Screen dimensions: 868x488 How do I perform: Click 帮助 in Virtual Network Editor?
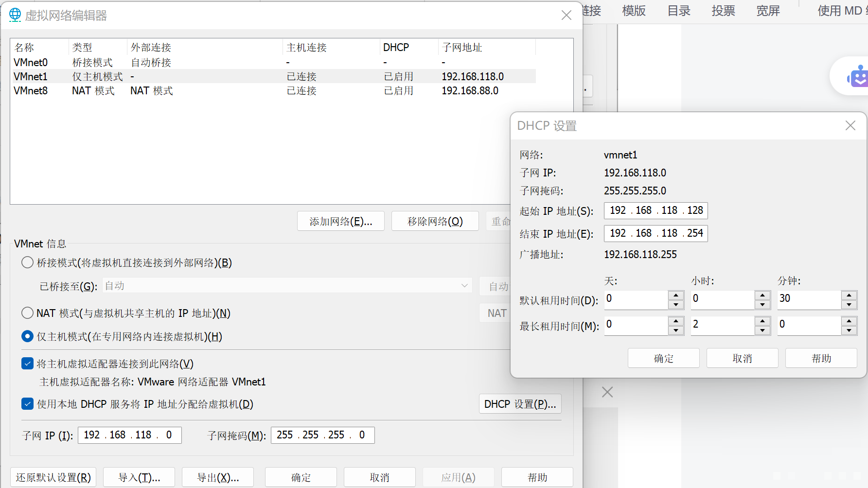pyautogui.click(x=537, y=477)
